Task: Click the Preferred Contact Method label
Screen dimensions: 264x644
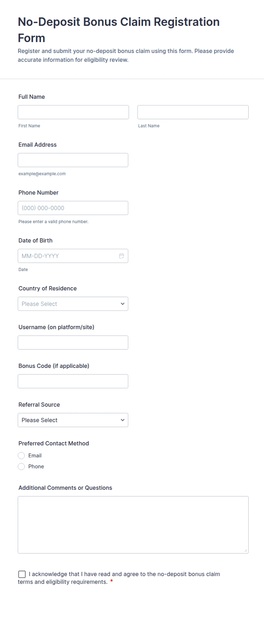Action: (54, 443)
